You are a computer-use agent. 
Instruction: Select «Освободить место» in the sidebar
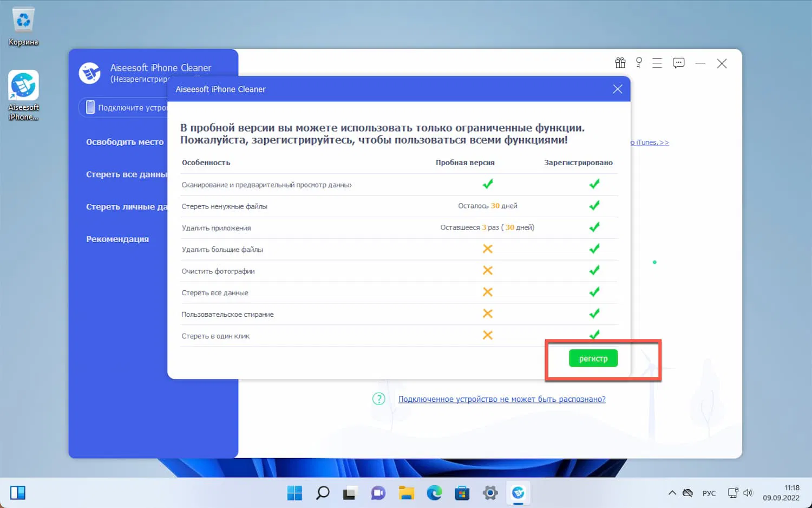tap(125, 142)
